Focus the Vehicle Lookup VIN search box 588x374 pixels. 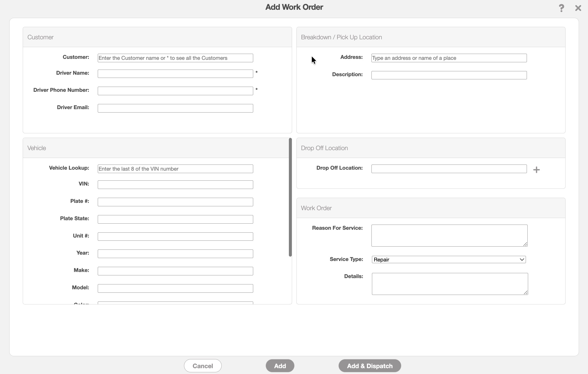click(175, 169)
